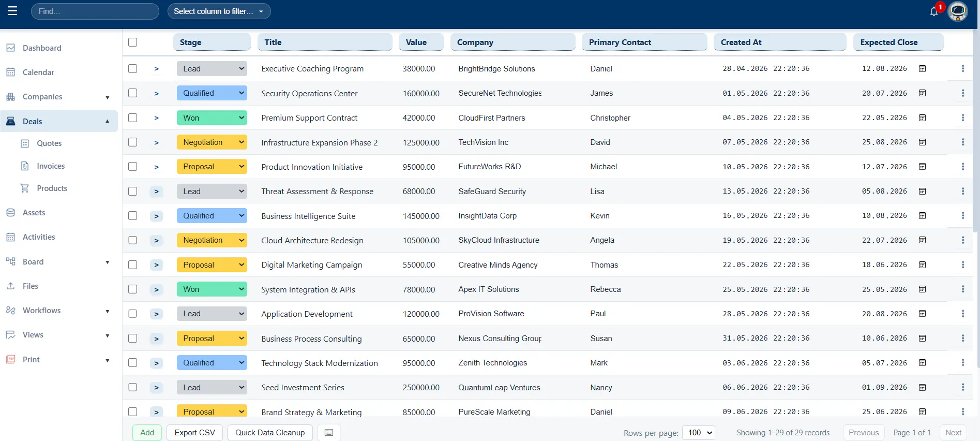Open date picker for Premium Support Contract
980x441 pixels.
[x=922, y=118]
